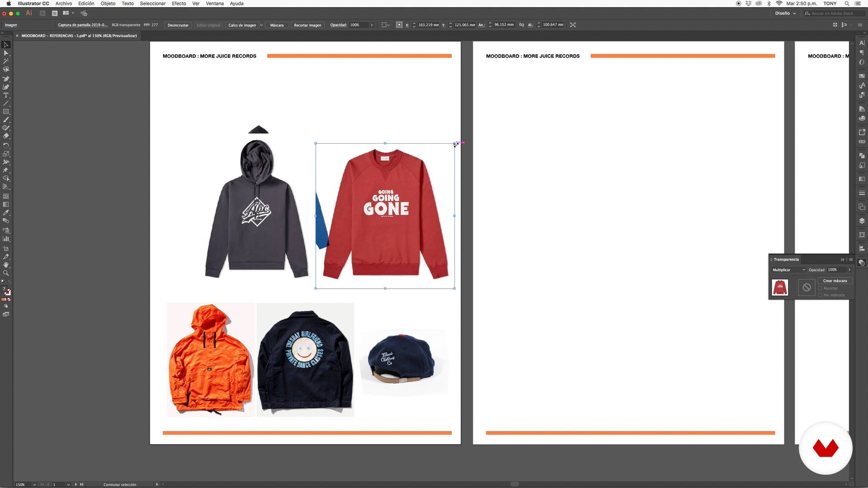Expand the Opacidad arrow in the control bar

coord(372,25)
